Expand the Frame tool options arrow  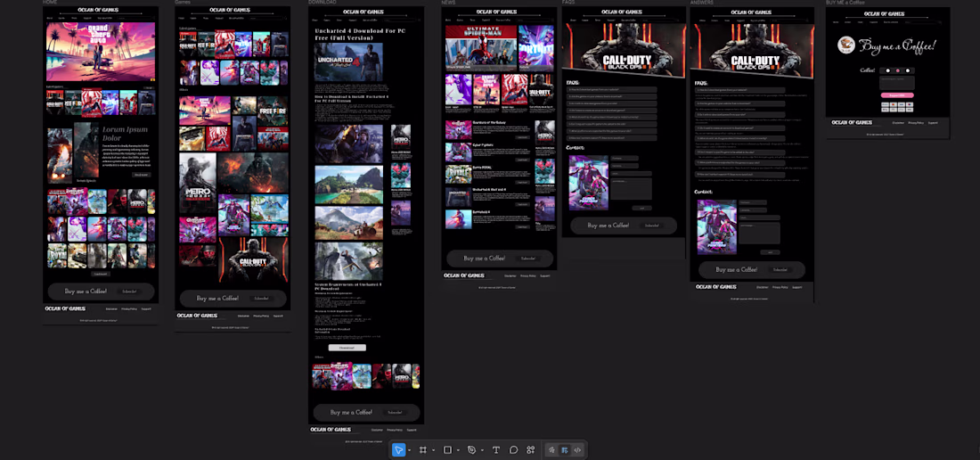(x=433, y=450)
